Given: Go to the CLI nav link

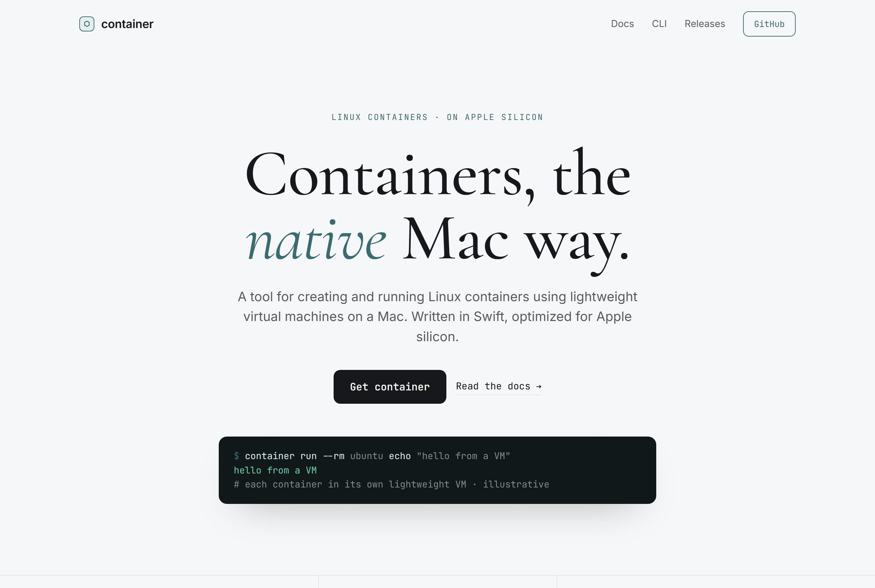Looking at the screenshot, I should click(x=659, y=24).
